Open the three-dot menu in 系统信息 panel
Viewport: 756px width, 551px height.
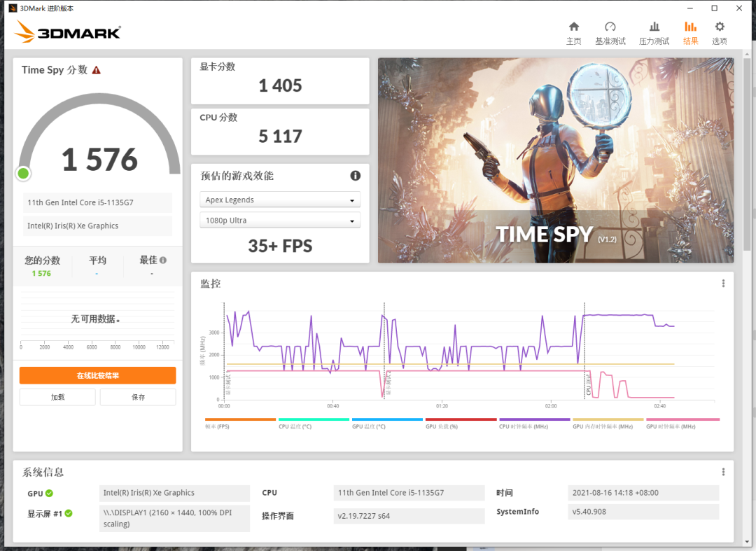click(723, 472)
